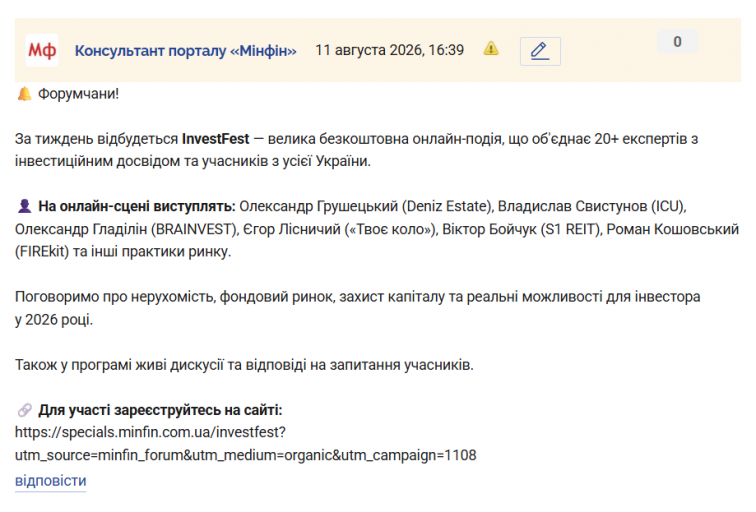Screen dimensions: 756x512
Task: Click the greeting text Форумчани!
Action: tap(79, 94)
